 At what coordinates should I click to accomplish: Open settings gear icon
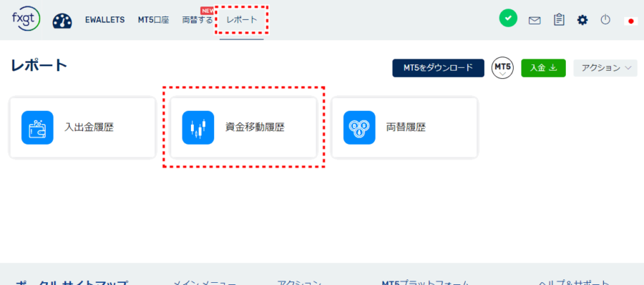click(582, 20)
